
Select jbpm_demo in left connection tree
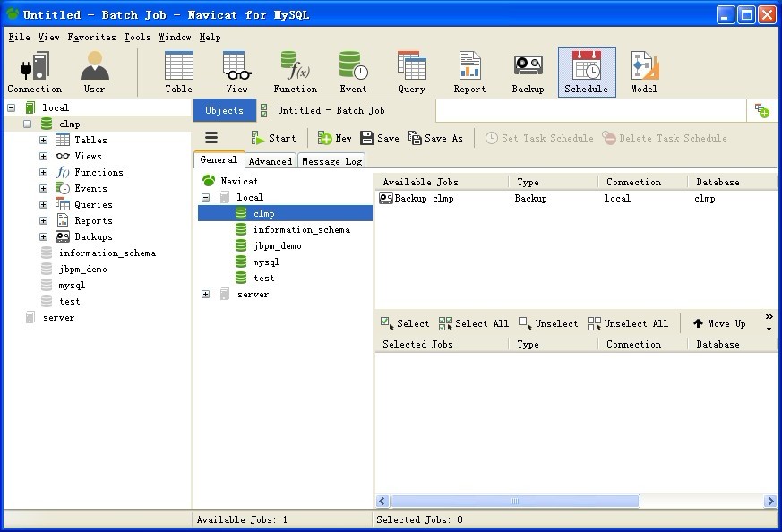[82, 270]
